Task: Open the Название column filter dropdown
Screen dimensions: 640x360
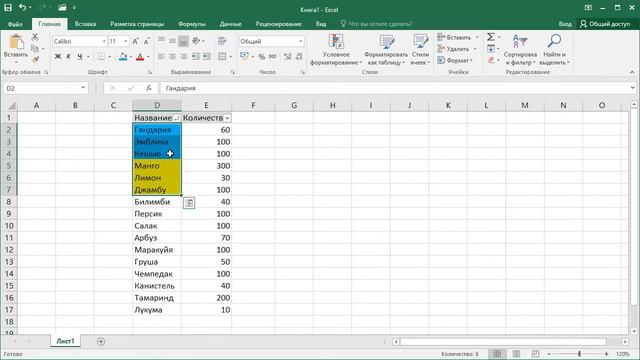Action: [x=177, y=118]
